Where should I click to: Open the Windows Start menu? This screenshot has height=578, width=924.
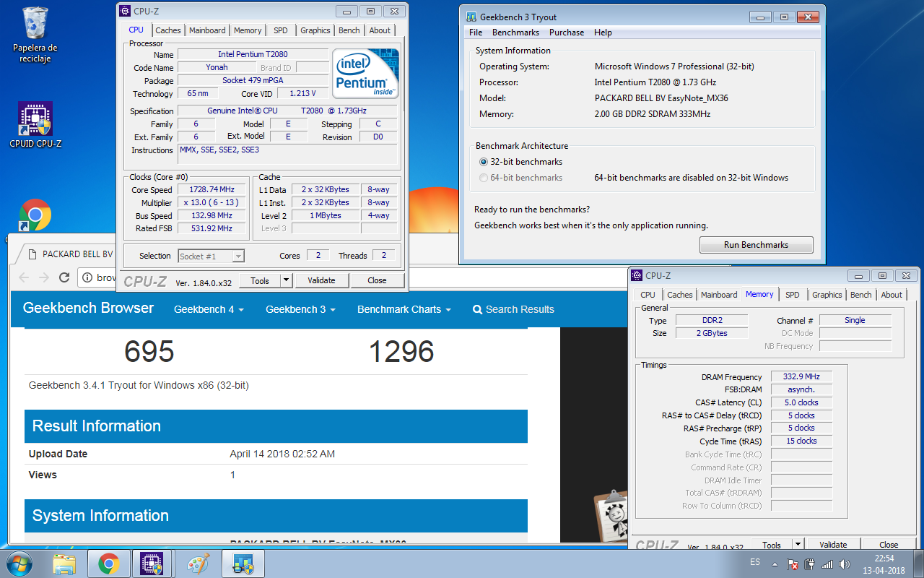coord(20,564)
